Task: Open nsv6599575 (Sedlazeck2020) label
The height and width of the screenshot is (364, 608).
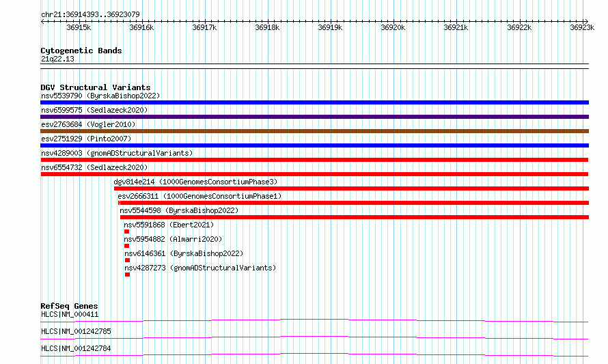Action: [94, 110]
